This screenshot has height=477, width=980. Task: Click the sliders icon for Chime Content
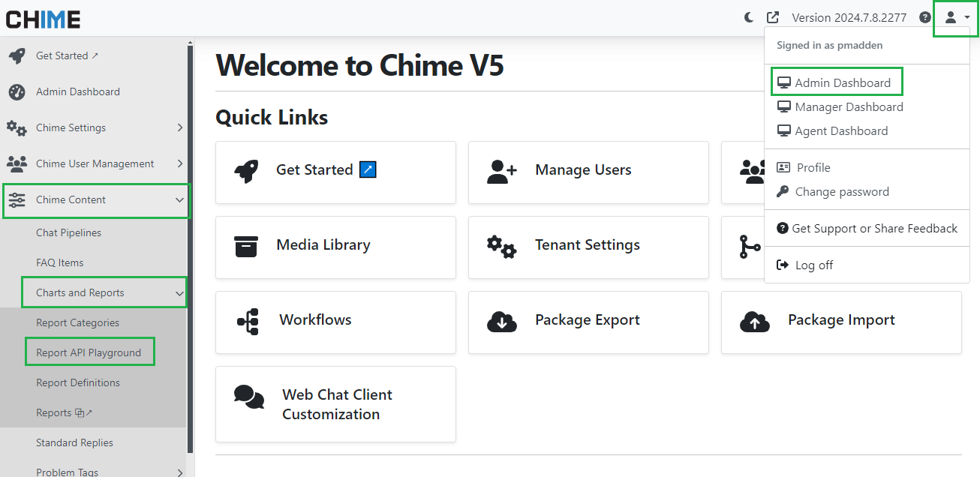(x=17, y=199)
